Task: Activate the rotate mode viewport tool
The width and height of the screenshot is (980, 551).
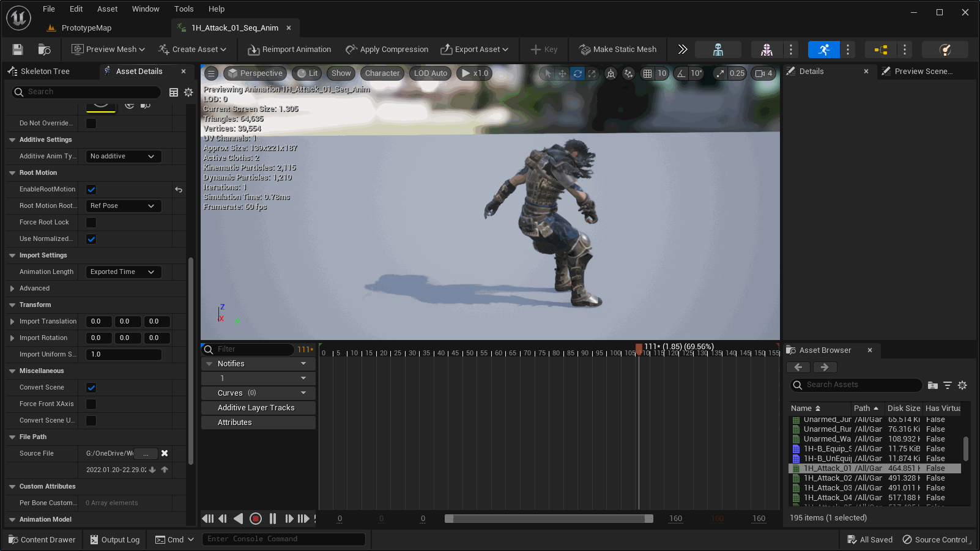Action: tap(577, 73)
